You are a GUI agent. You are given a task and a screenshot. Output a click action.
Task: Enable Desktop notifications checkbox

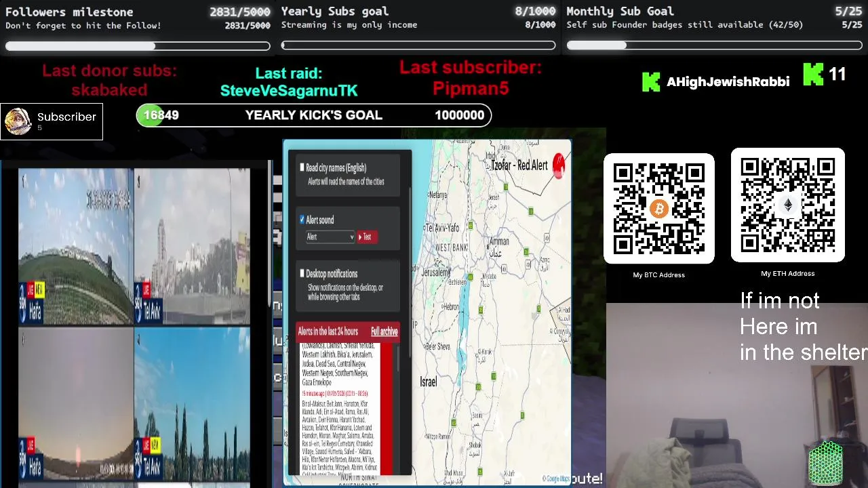302,273
